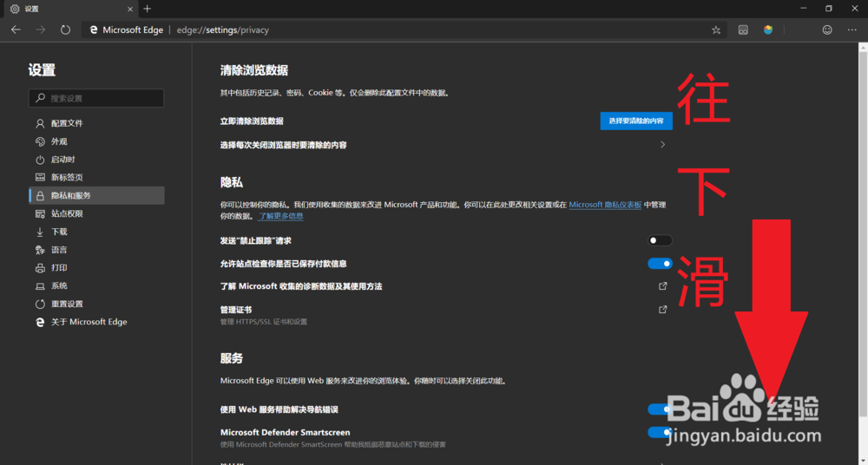The height and width of the screenshot is (465, 868).
Task: Open the smiley feedback icon
Action: [x=827, y=29]
